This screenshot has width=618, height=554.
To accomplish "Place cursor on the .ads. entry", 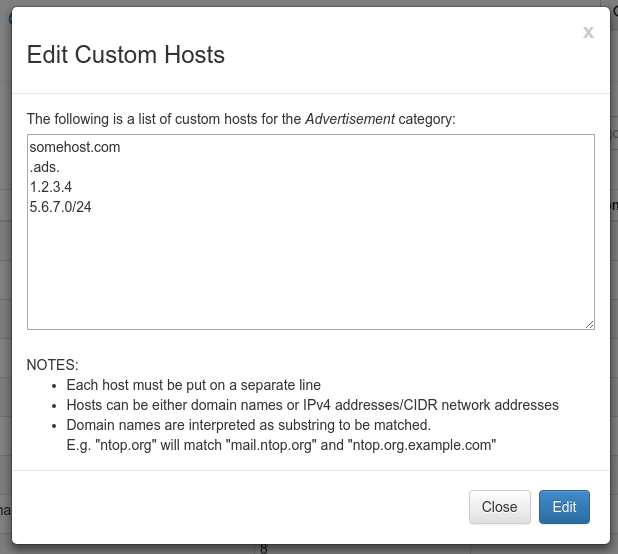I will coord(45,167).
